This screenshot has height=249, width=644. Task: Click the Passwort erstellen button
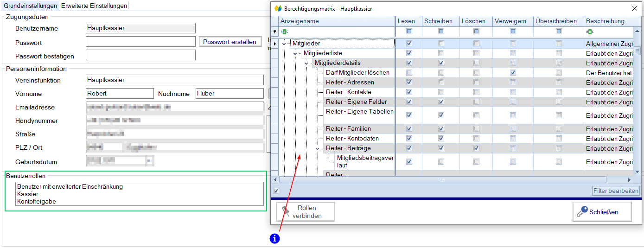[230, 42]
